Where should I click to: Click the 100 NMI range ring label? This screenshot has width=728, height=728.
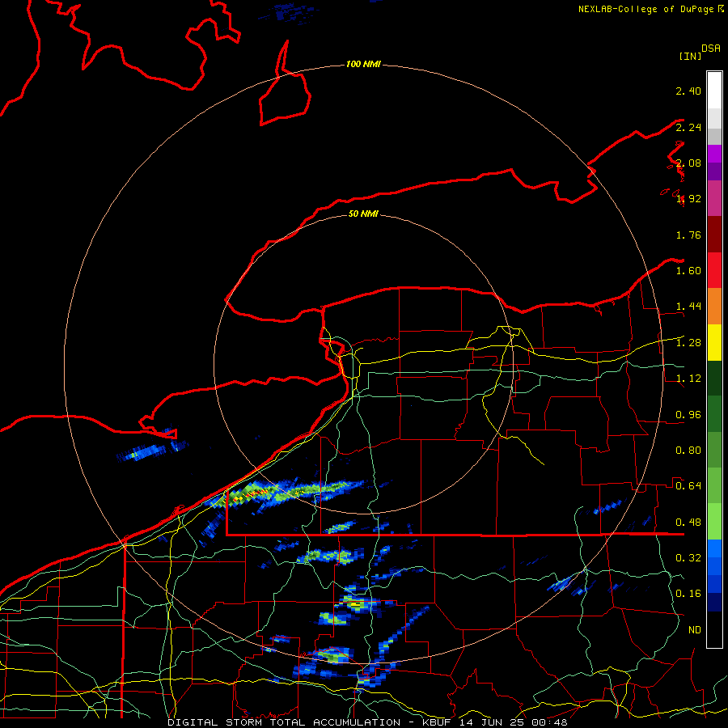click(x=363, y=64)
